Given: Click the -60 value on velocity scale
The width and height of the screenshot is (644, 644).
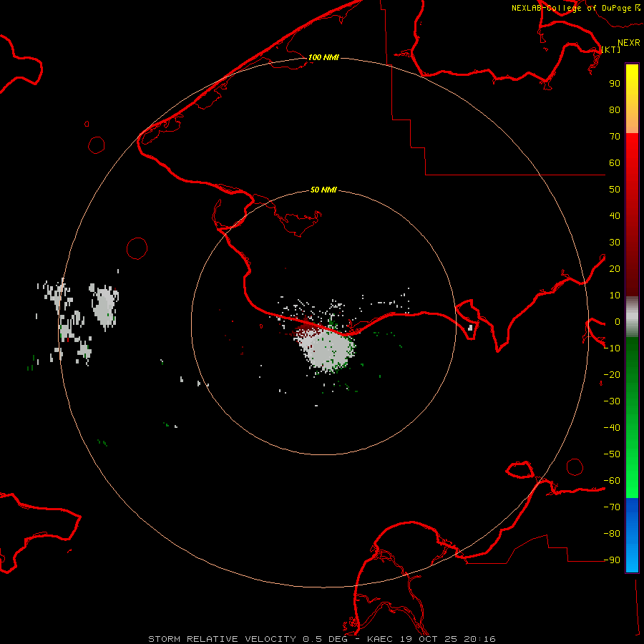Looking at the screenshot, I should (x=612, y=481).
